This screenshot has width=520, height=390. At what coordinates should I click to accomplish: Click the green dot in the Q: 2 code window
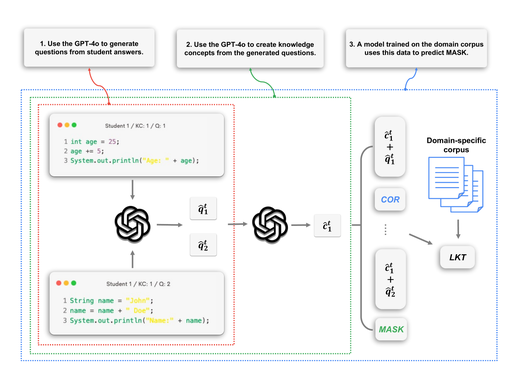(73, 283)
